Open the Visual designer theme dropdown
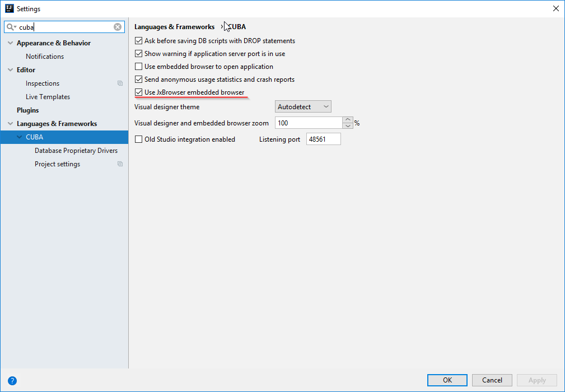 click(303, 106)
